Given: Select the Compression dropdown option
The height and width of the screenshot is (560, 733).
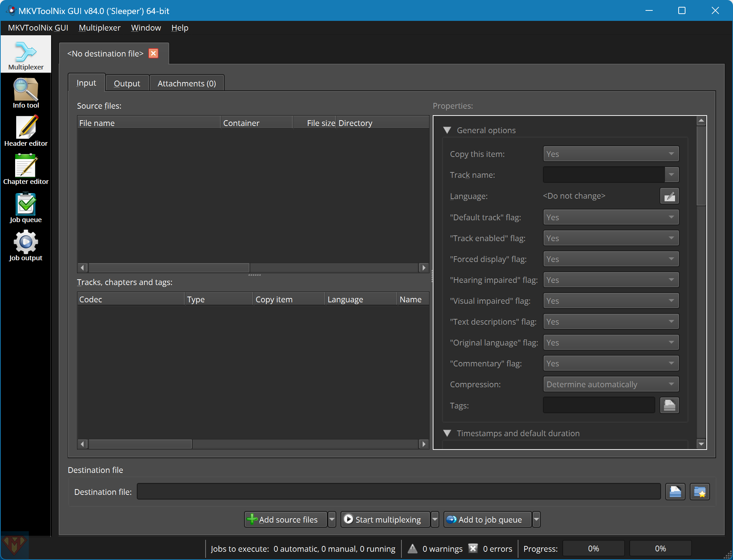Looking at the screenshot, I should point(609,384).
